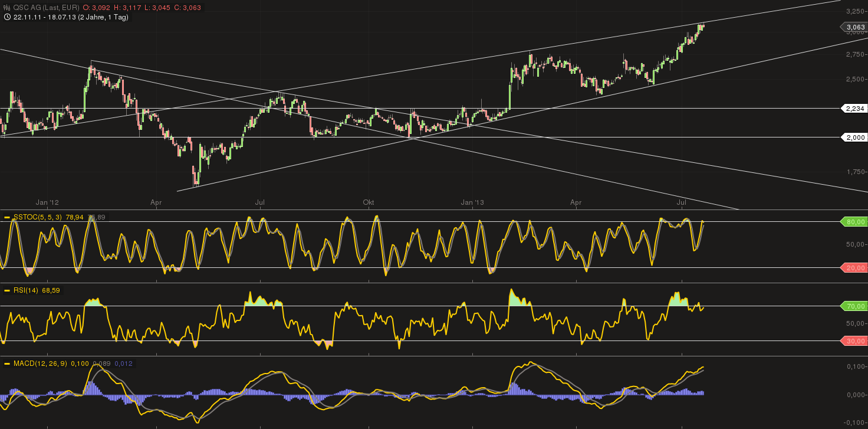868x429 pixels.
Task: Select the QSC AG (Last, EUR) title
Action: click(46, 8)
